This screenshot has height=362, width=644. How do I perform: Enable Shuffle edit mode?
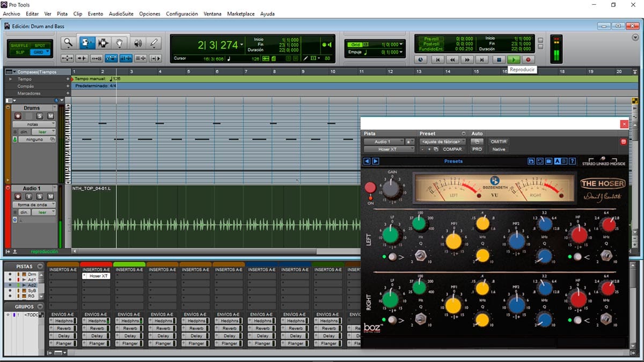(x=19, y=46)
